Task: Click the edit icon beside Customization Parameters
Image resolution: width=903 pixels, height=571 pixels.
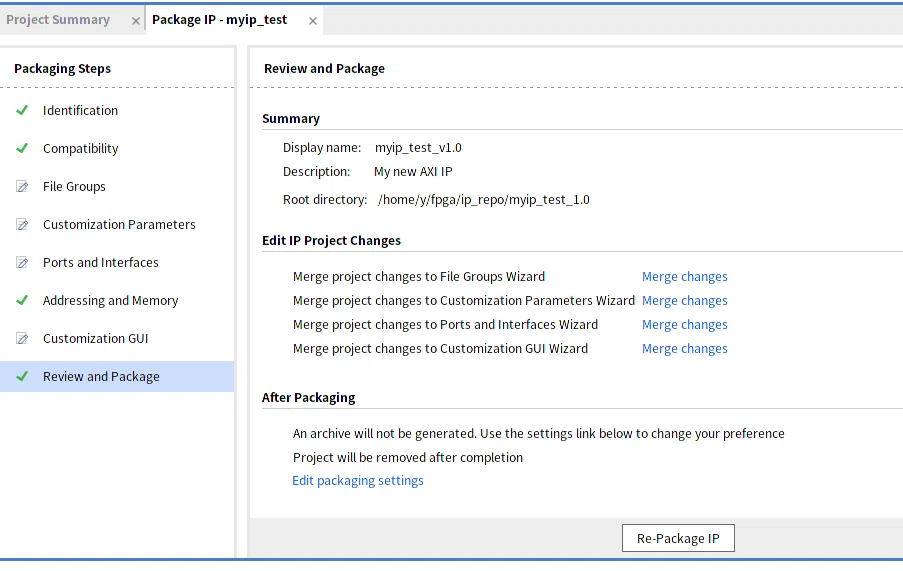Action: [x=22, y=224]
